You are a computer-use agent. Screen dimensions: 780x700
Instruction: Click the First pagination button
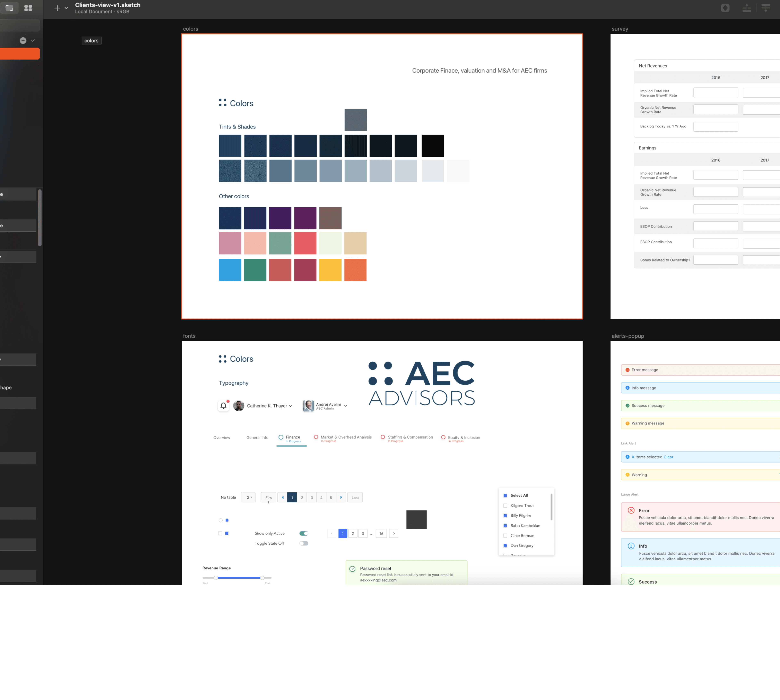coord(268,498)
